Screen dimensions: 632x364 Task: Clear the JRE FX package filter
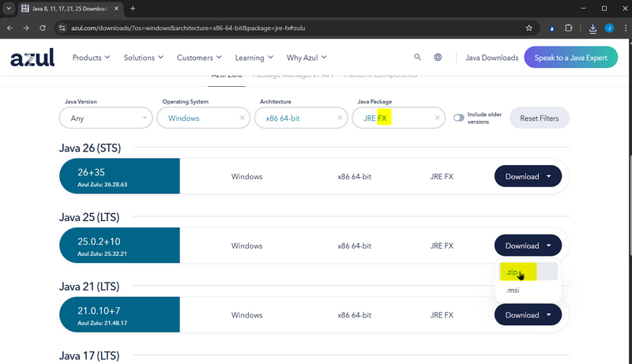coord(438,118)
